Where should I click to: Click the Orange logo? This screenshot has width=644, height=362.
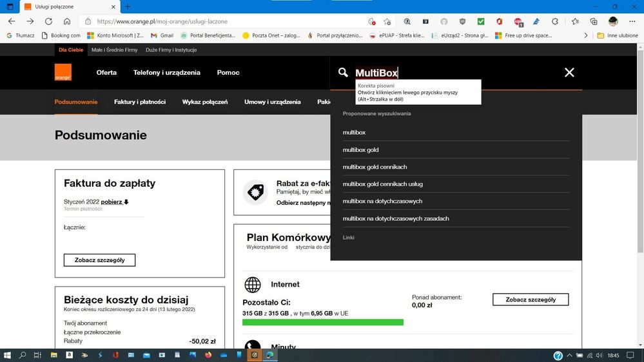pyautogui.click(x=63, y=72)
